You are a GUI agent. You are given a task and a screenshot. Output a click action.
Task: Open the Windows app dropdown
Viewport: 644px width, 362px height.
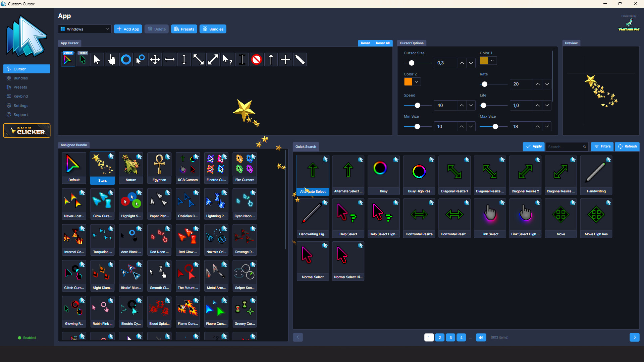tap(85, 29)
